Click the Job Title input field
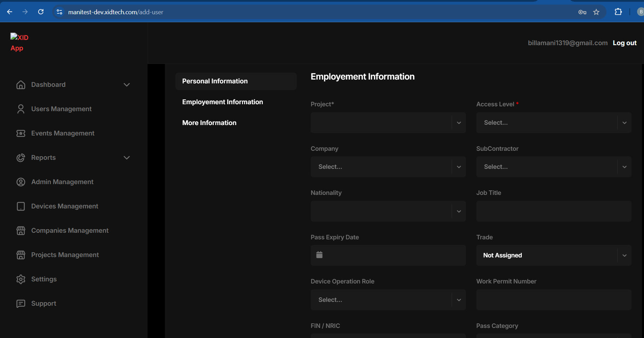Screen dimensions: 644x338 553,211
